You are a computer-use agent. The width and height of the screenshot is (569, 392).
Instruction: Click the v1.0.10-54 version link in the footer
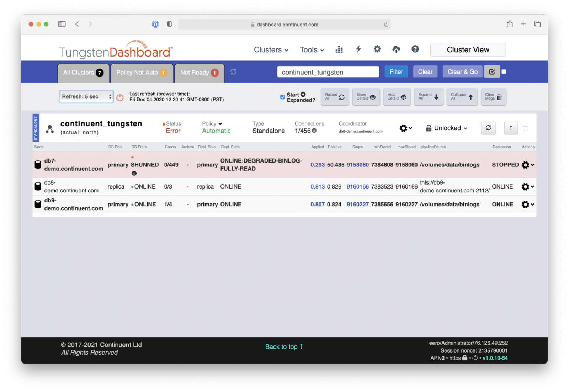click(495, 358)
